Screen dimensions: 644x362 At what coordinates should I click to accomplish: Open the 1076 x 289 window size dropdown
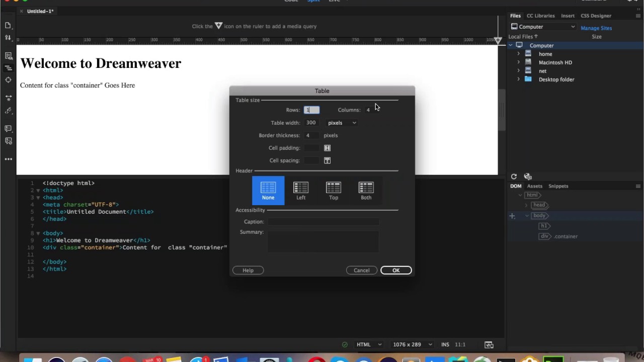pos(413,344)
